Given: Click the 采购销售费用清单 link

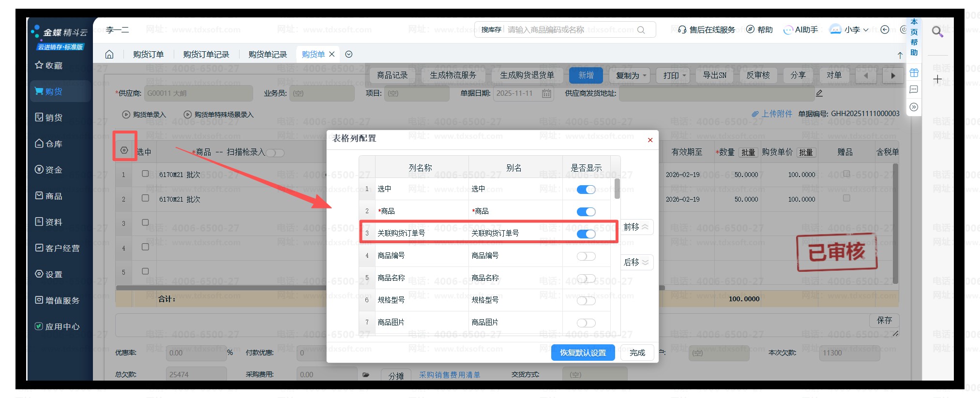Looking at the screenshot, I should coord(450,375).
